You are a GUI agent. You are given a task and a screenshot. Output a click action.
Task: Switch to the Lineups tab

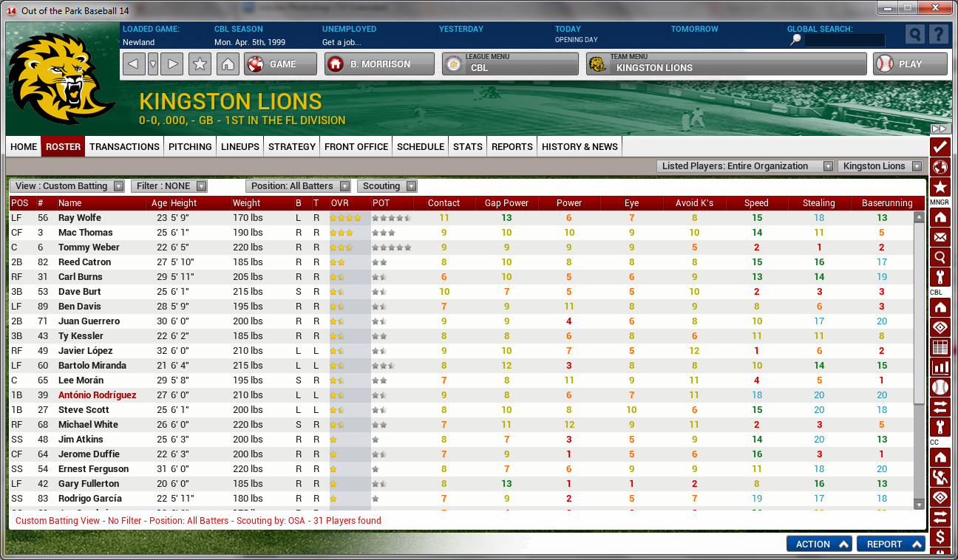(x=240, y=146)
